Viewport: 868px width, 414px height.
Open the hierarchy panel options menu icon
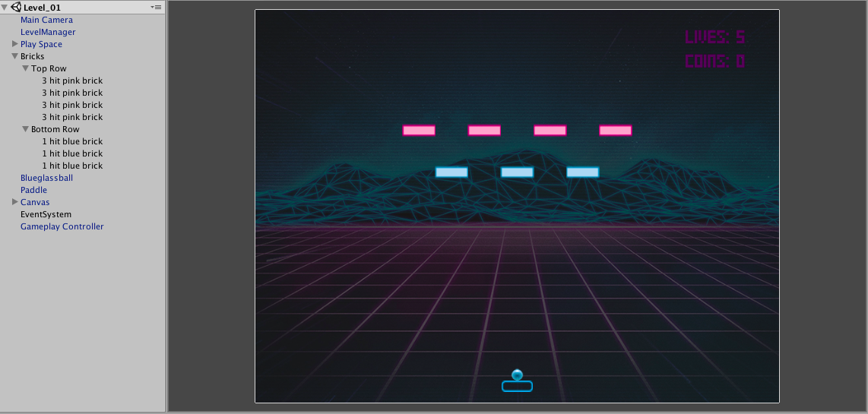pyautogui.click(x=156, y=7)
